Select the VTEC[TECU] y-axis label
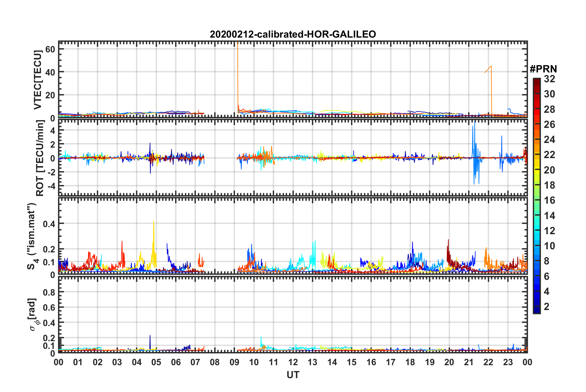Screen dimensions: 586x392 [x=38, y=80]
